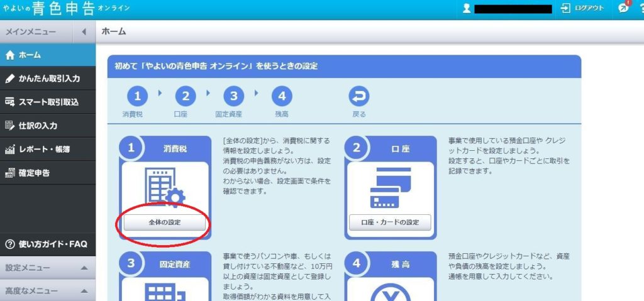Image resolution: width=644 pixels, height=301 pixels.
Task: Click step 1 消費税 circle in progress bar
Action: pos(137,97)
